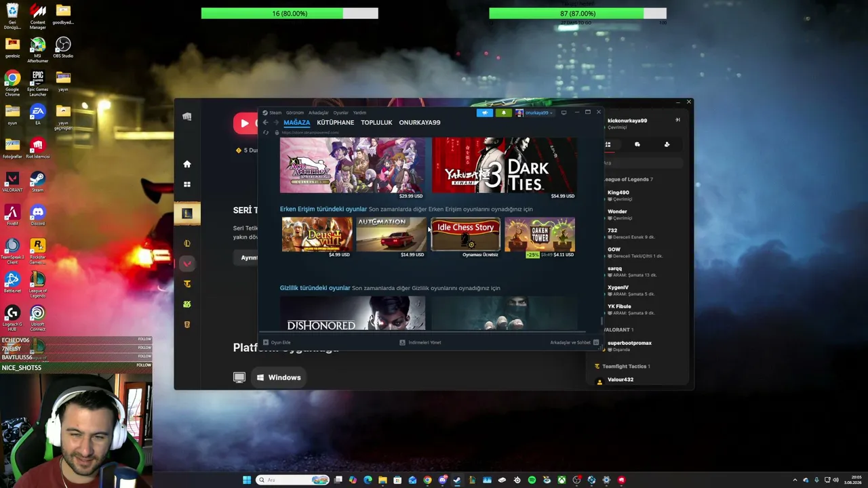
Task: Click the Windows Start button
Action: 247,481
